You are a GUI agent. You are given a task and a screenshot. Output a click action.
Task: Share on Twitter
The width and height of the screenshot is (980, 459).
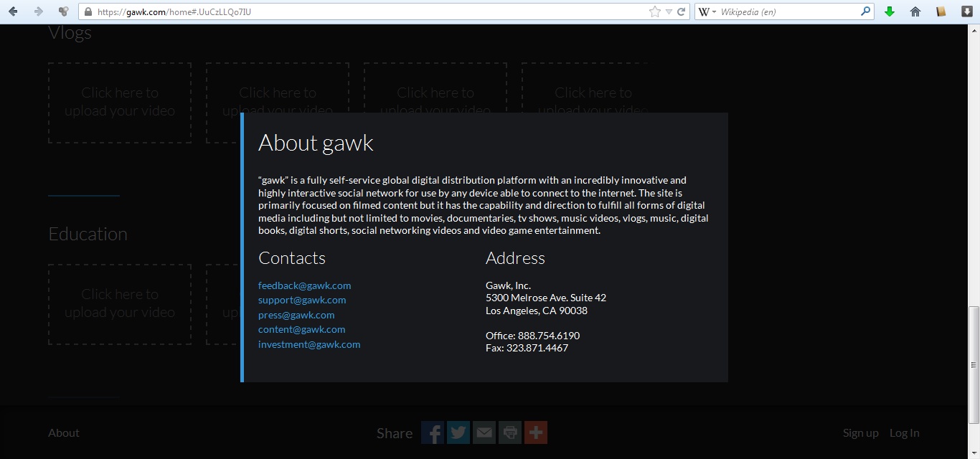tap(458, 432)
